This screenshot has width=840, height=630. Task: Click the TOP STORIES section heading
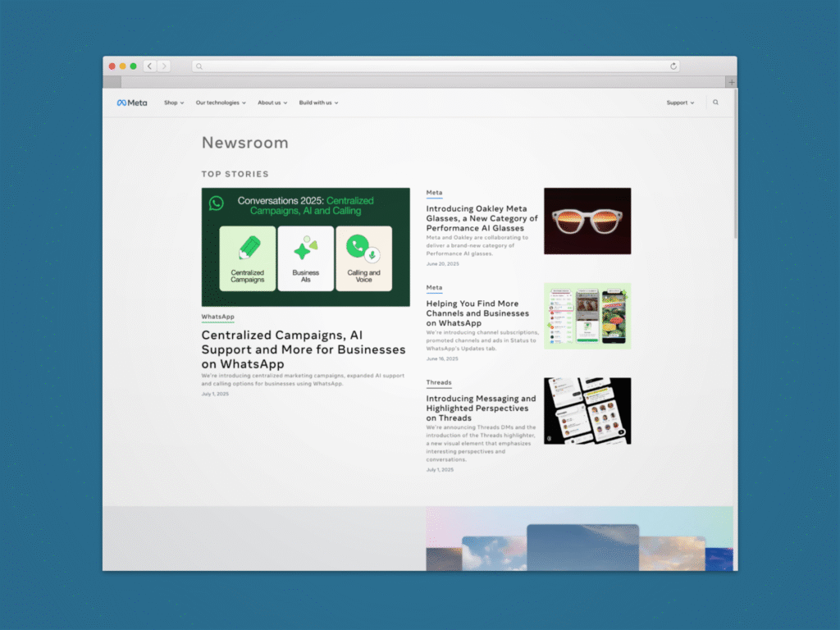tap(235, 174)
